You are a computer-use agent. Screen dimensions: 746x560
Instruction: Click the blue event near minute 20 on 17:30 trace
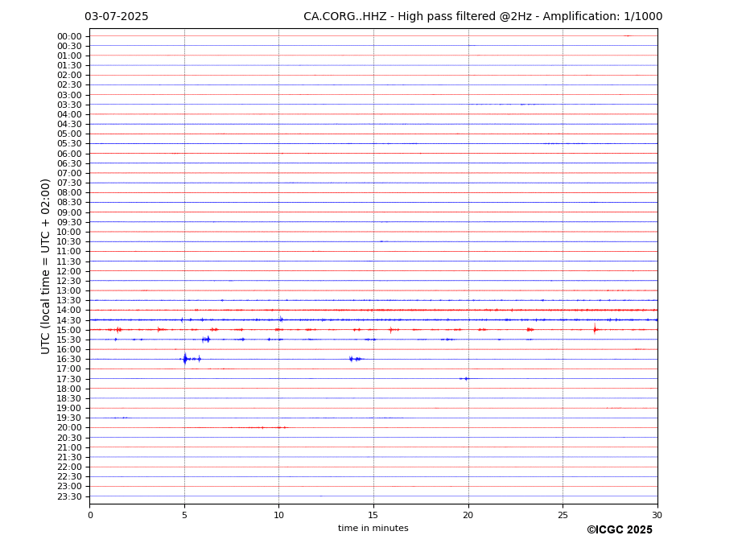(465, 379)
